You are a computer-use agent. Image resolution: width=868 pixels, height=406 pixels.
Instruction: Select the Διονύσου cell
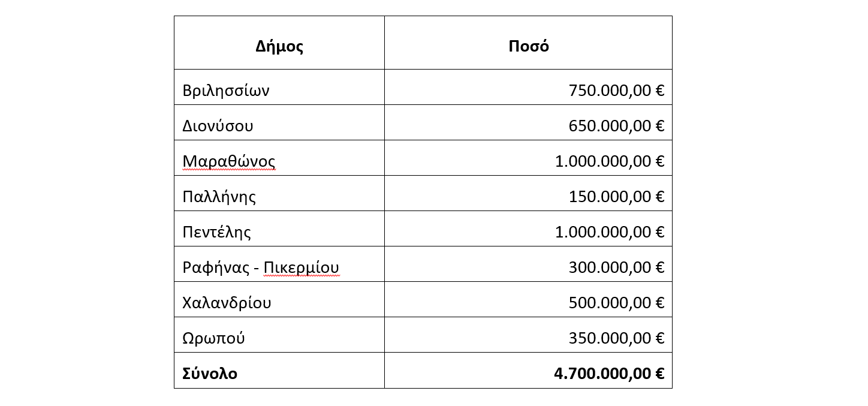(x=279, y=122)
